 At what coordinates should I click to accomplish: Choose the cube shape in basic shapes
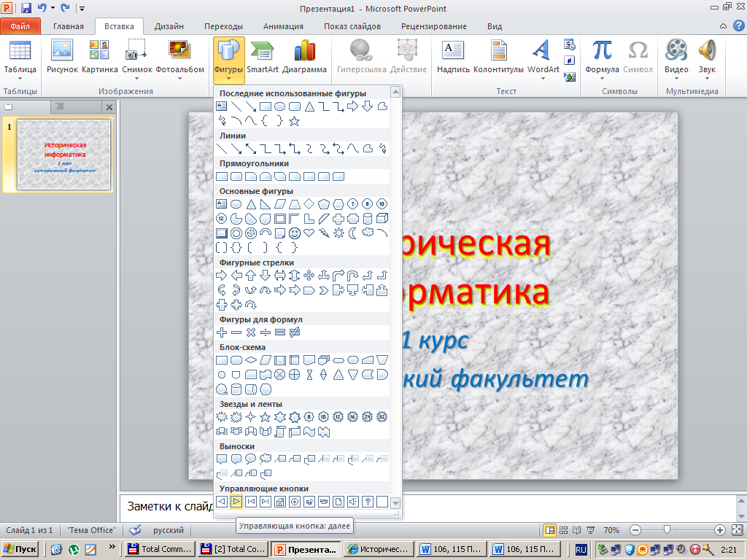tap(382, 219)
